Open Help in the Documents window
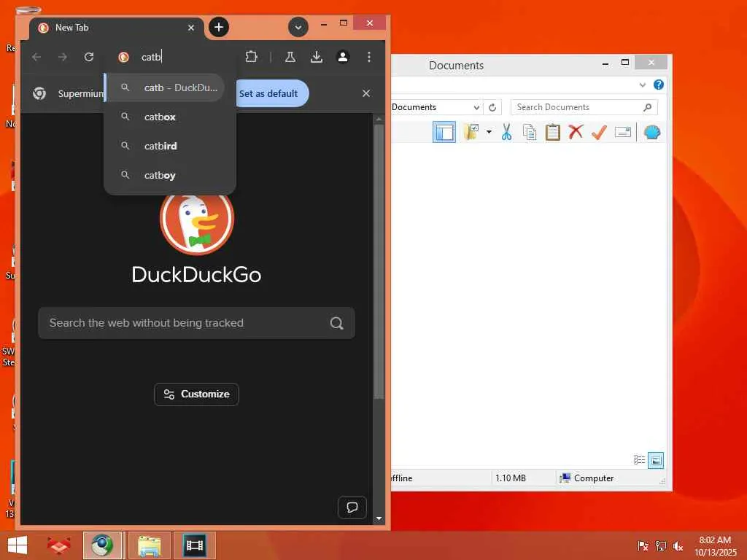This screenshot has height=560, width=747. [x=659, y=85]
